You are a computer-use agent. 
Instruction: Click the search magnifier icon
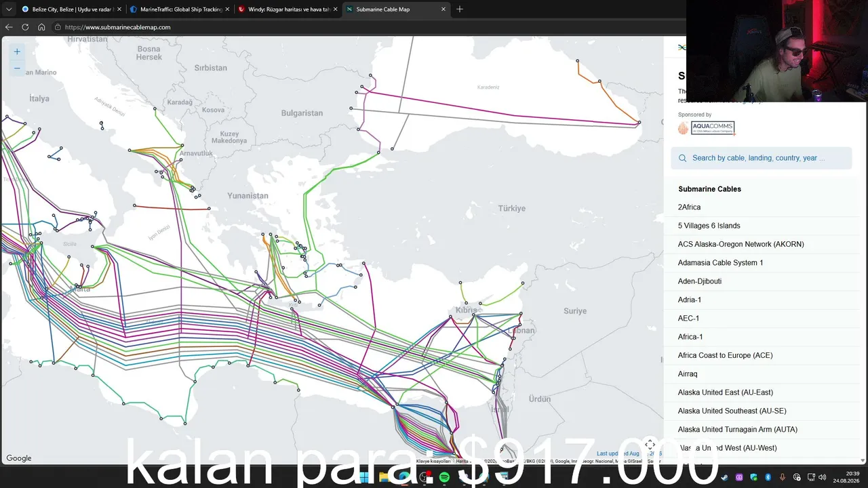683,158
